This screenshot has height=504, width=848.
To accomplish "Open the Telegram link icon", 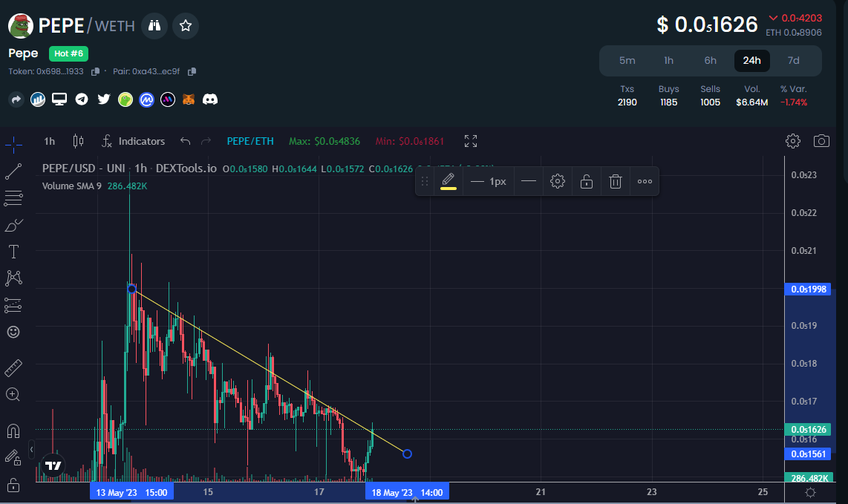I will (x=82, y=99).
